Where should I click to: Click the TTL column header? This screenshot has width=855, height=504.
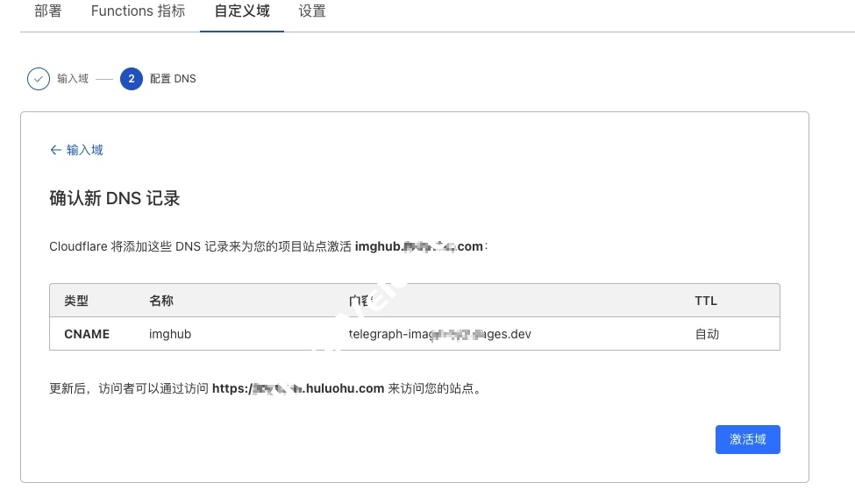pos(706,301)
